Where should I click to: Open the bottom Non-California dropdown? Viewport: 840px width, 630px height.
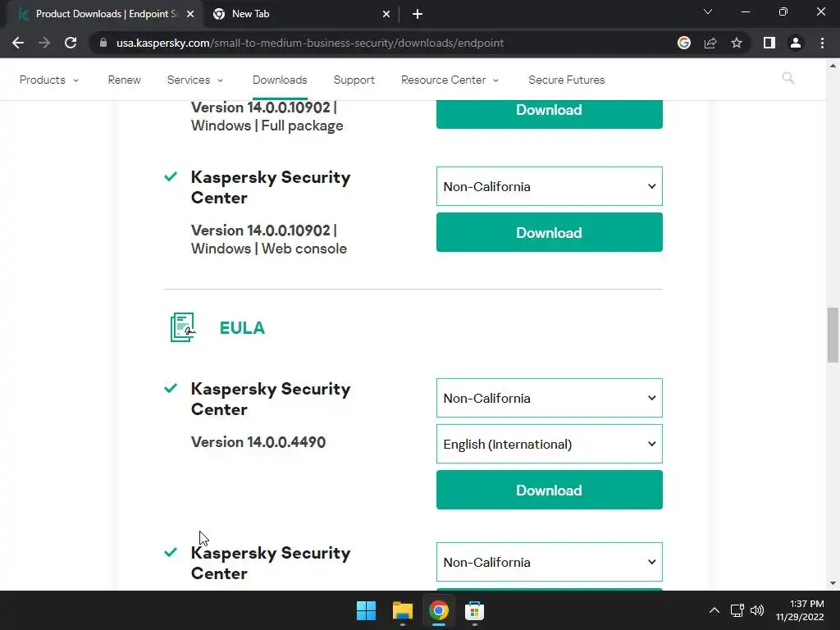coord(549,562)
